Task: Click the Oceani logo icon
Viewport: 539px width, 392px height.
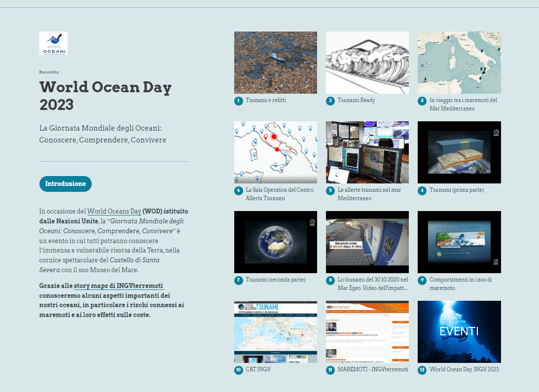Action: point(53,43)
